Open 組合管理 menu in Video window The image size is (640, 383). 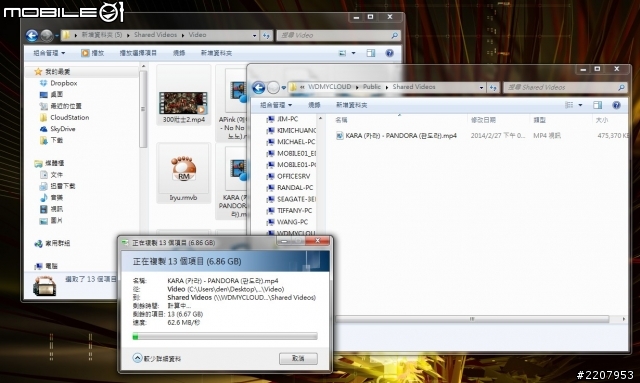click(49, 53)
